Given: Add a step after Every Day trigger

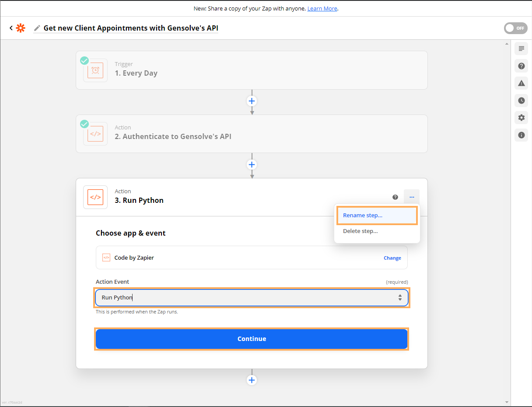Looking at the screenshot, I should pyautogui.click(x=252, y=101).
